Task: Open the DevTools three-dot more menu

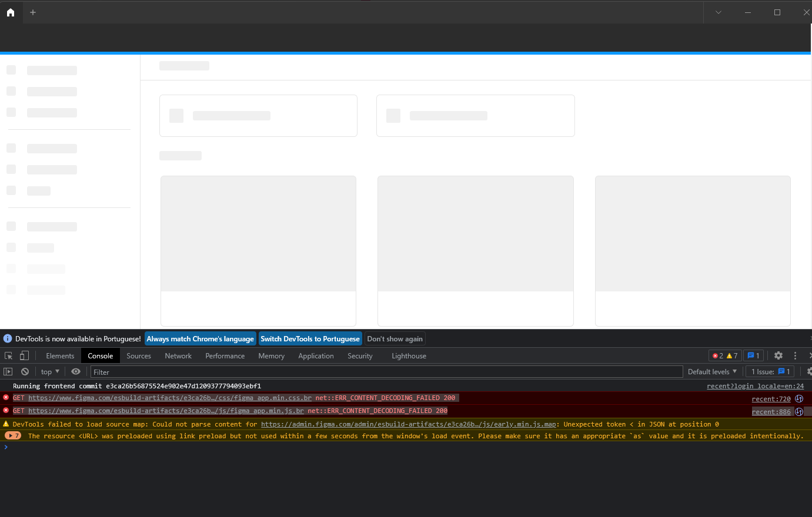Action: tap(795, 356)
